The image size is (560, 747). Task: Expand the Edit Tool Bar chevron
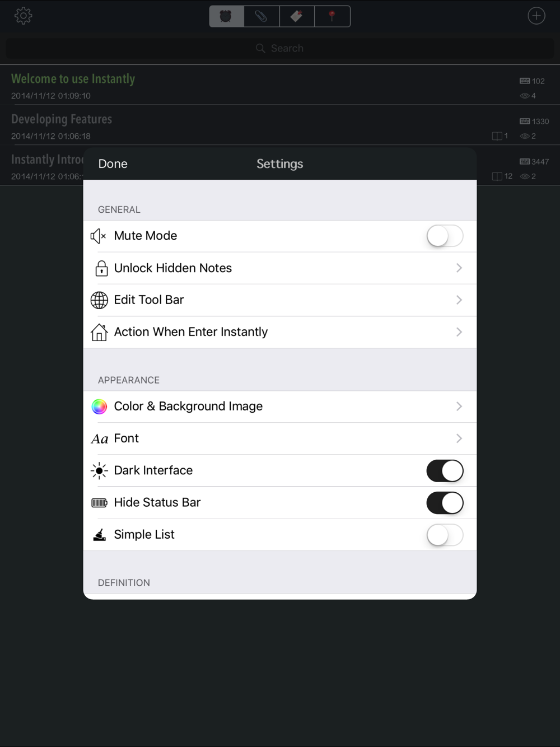pyautogui.click(x=459, y=300)
